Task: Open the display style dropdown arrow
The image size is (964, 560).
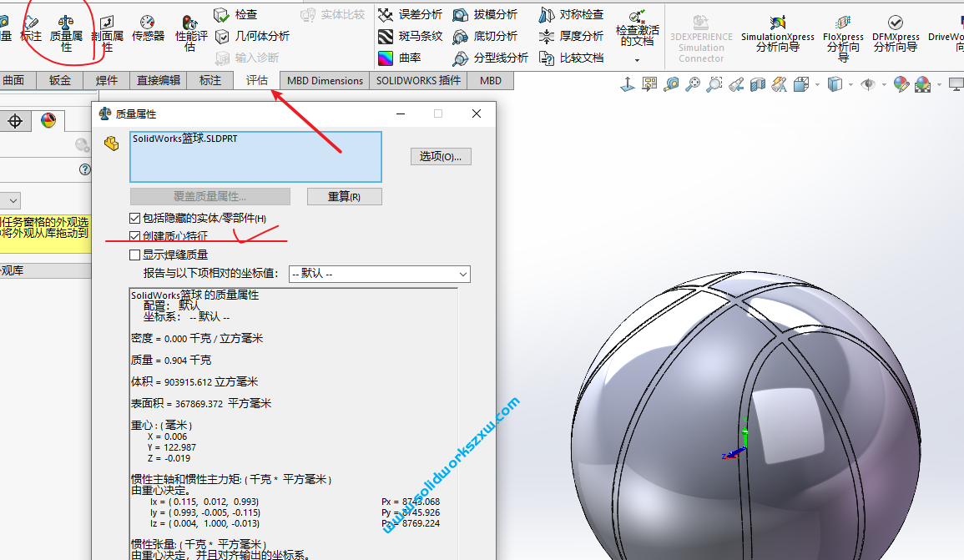Action: 850,84
